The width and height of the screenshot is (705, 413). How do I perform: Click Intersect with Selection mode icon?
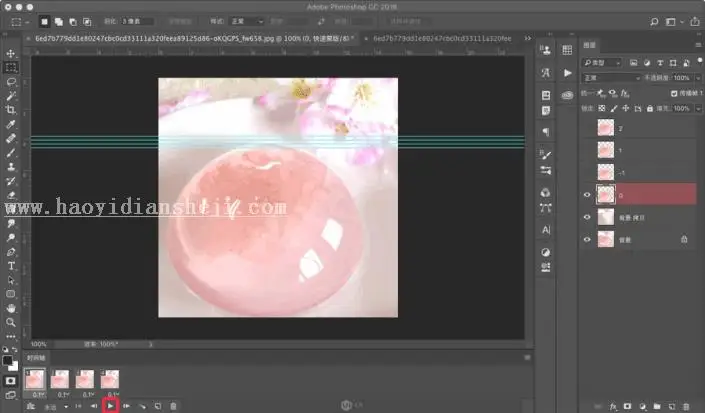[87, 21]
